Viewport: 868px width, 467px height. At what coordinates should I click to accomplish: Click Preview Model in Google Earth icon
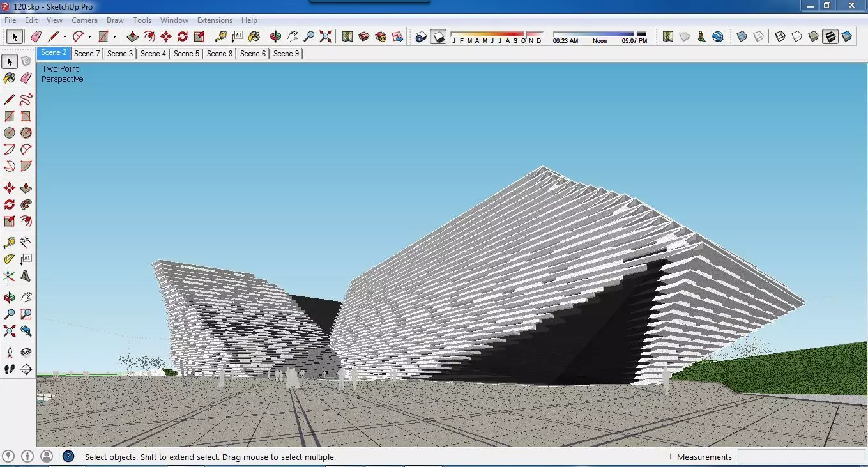(x=718, y=36)
